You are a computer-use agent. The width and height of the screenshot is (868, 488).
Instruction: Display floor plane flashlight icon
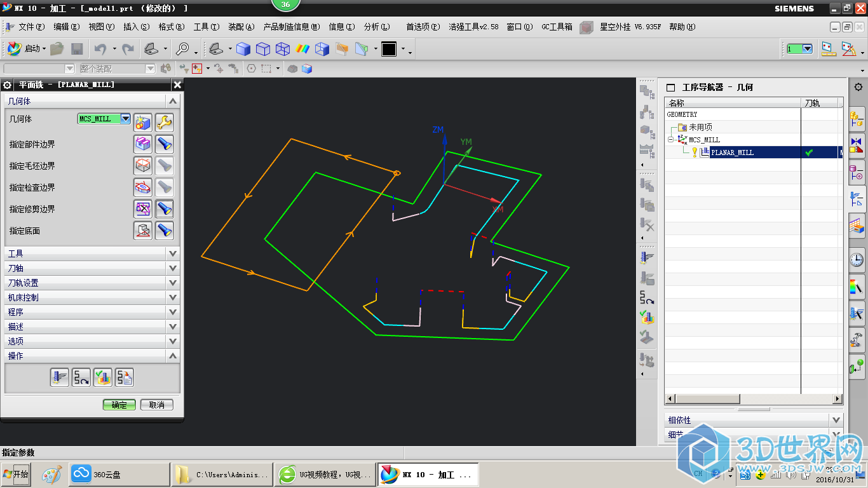(x=165, y=231)
